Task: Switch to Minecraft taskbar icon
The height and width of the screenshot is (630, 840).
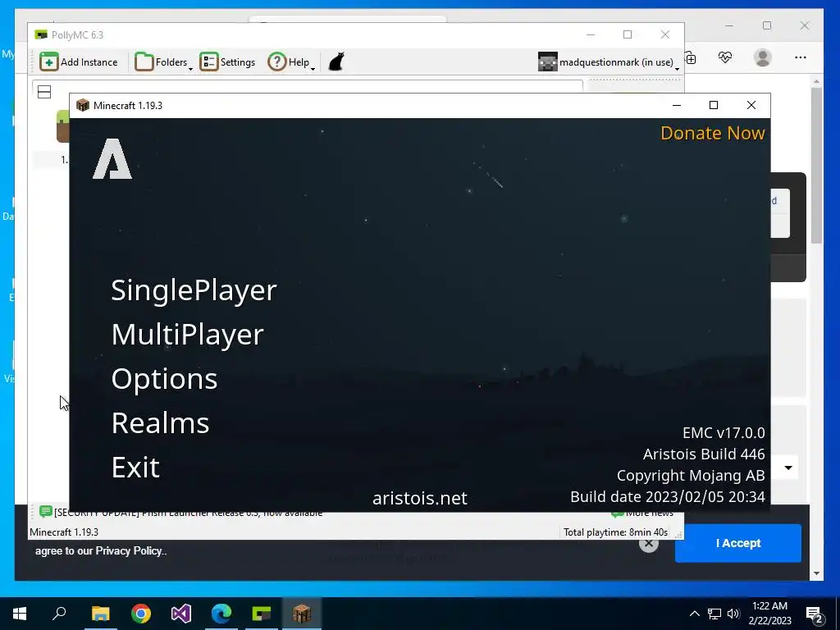Action: 302,614
